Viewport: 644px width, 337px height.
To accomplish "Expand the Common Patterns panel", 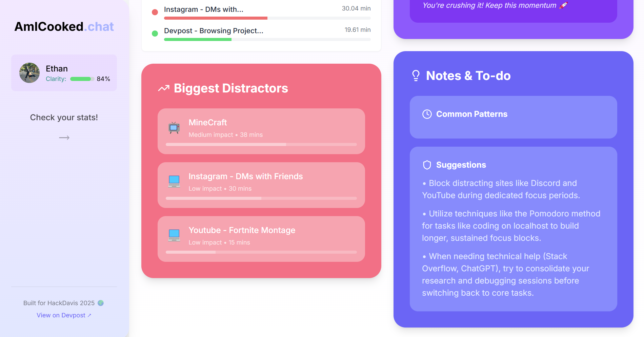I will (514, 117).
